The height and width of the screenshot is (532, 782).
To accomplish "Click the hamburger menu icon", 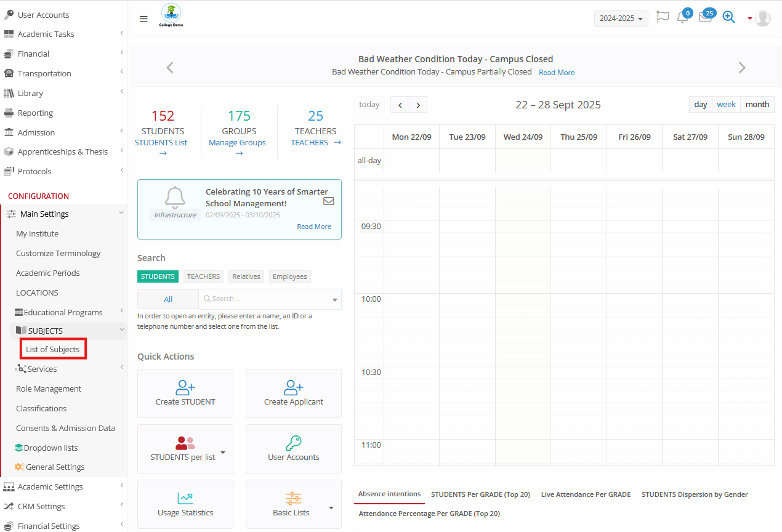I will point(143,18).
